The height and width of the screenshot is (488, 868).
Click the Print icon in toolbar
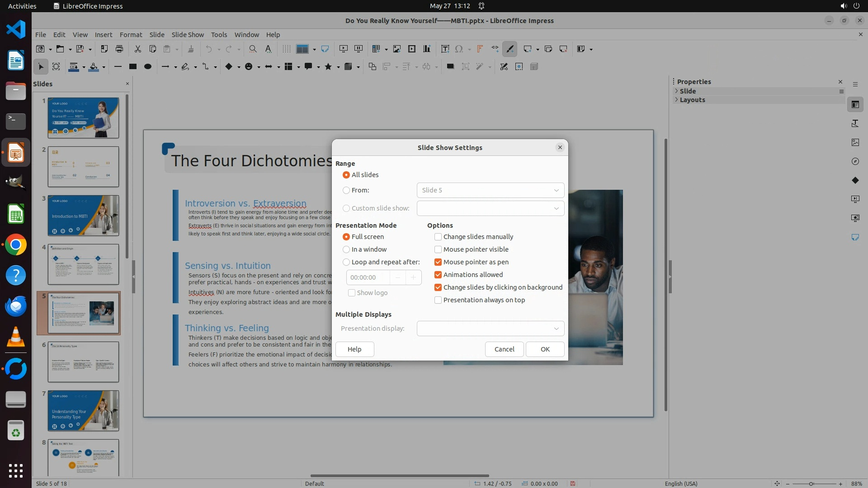tap(119, 49)
